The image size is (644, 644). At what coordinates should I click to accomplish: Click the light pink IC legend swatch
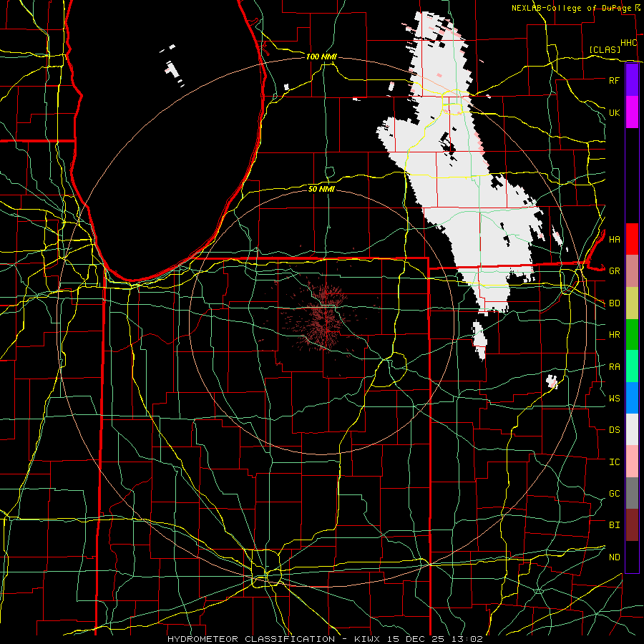click(632, 462)
